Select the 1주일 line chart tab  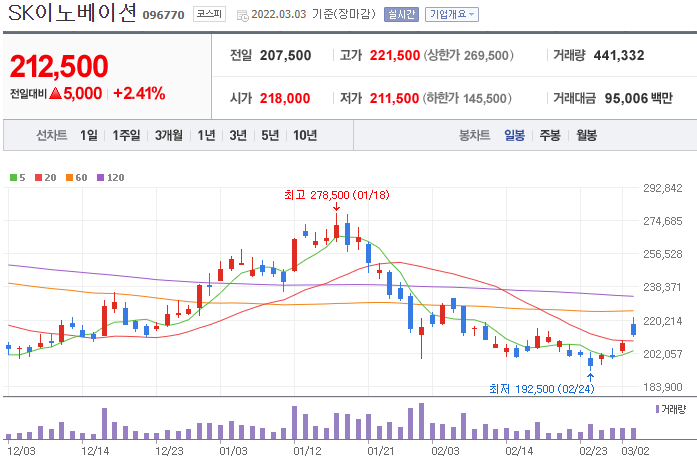point(126,135)
